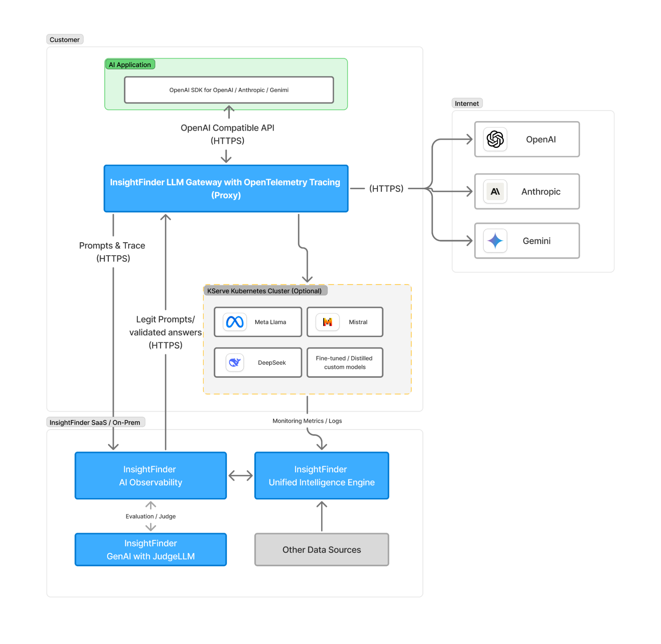Click the InsightFinder AI Observability box
Viewport: 661px width, 644px height.
point(150,476)
